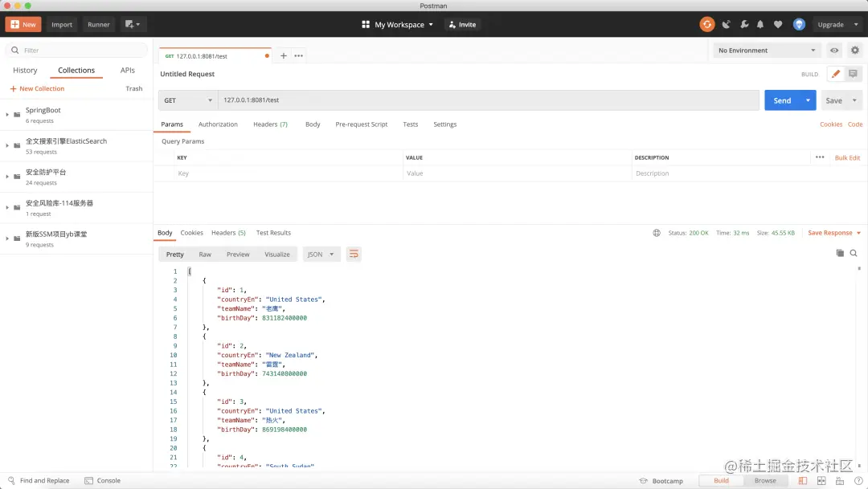Click Save request button
This screenshot has height=489, width=868.
[x=833, y=100]
